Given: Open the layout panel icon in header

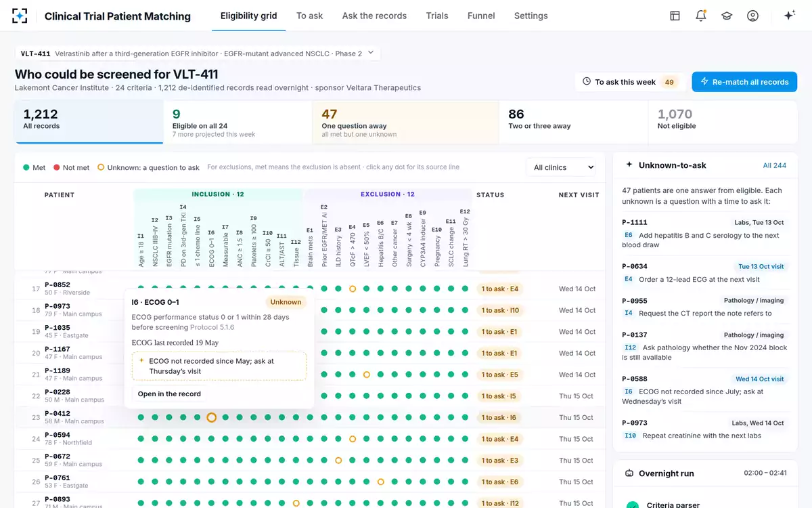Looking at the screenshot, I should pyautogui.click(x=675, y=16).
